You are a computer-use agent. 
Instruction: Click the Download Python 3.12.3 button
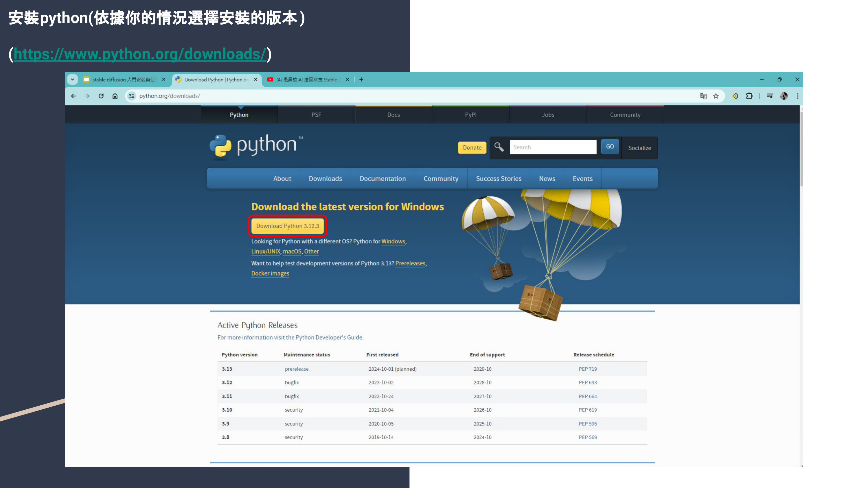point(287,226)
